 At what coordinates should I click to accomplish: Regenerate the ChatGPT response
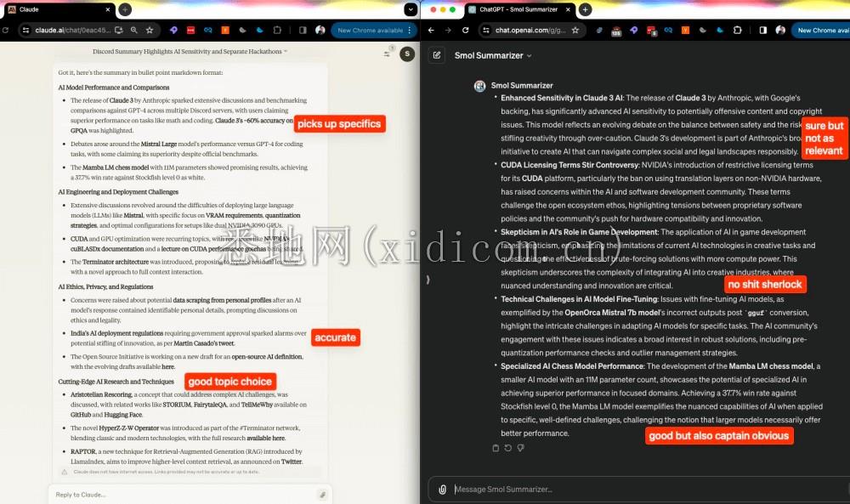point(507,448)
